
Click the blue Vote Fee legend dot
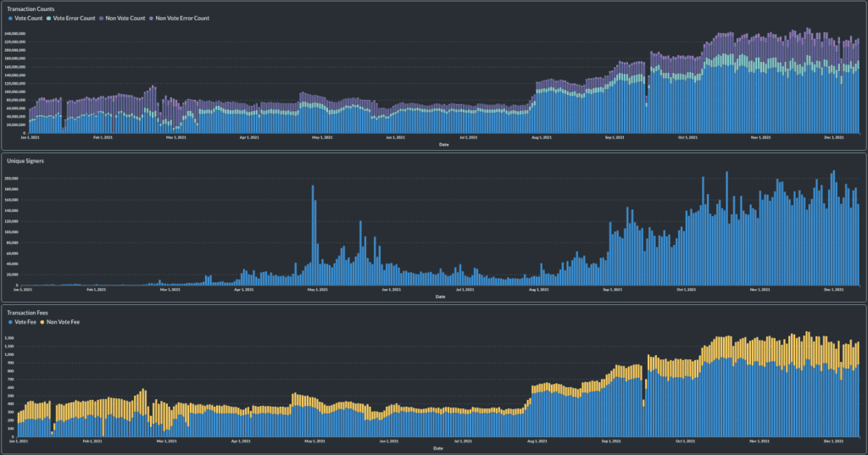[9, 322]
